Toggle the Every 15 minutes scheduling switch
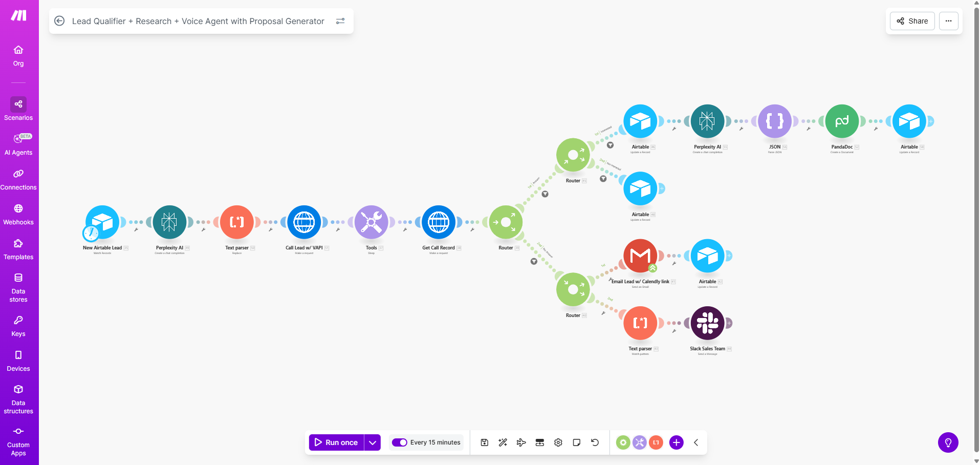The image size is (980, 465). [x=399, y=442]
